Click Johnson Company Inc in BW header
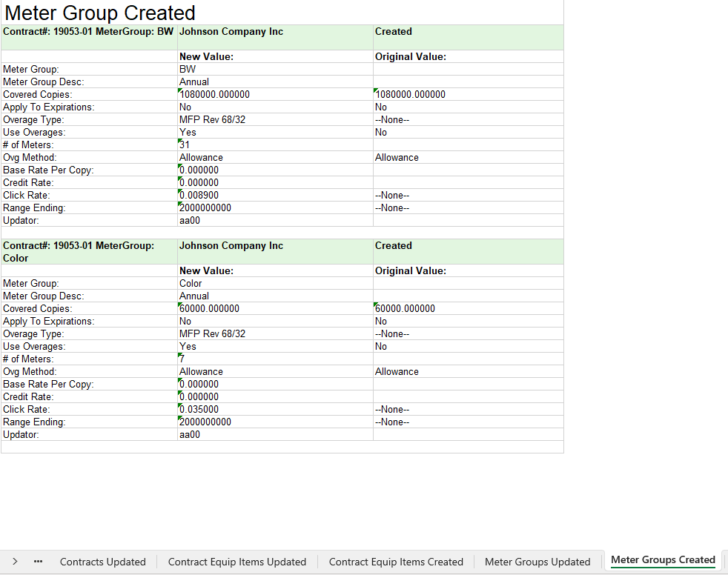This screenshot has height=575, width=728. (275, 37)
